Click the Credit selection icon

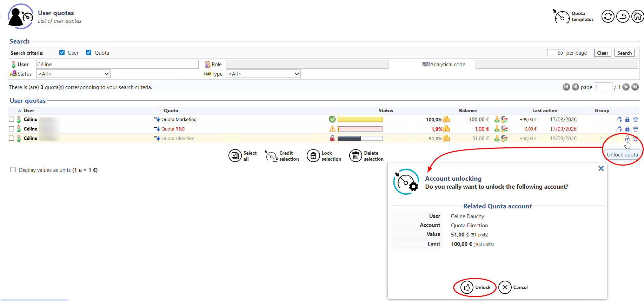coord(271,156)
